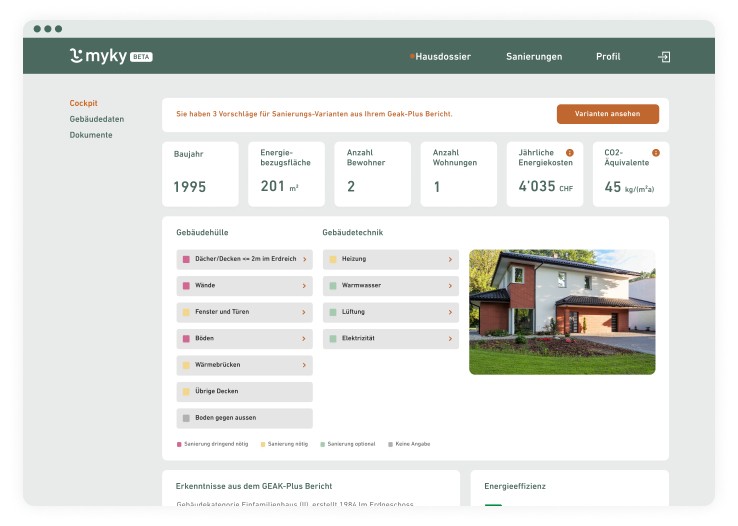Viewport: 738px width, 526px height.
Task: Click the myky logo
Action: click(98, 56)
